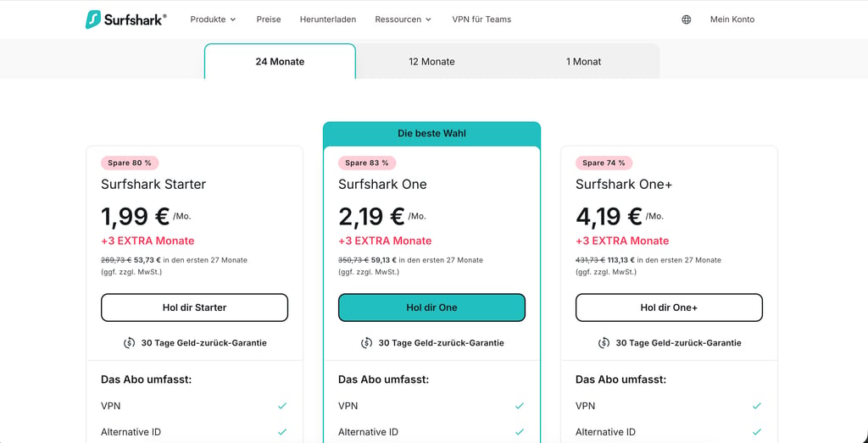Switch to the 12 Monate tab
The height and width of the screenshot is (443, 868).
click(x=431, y=61)
